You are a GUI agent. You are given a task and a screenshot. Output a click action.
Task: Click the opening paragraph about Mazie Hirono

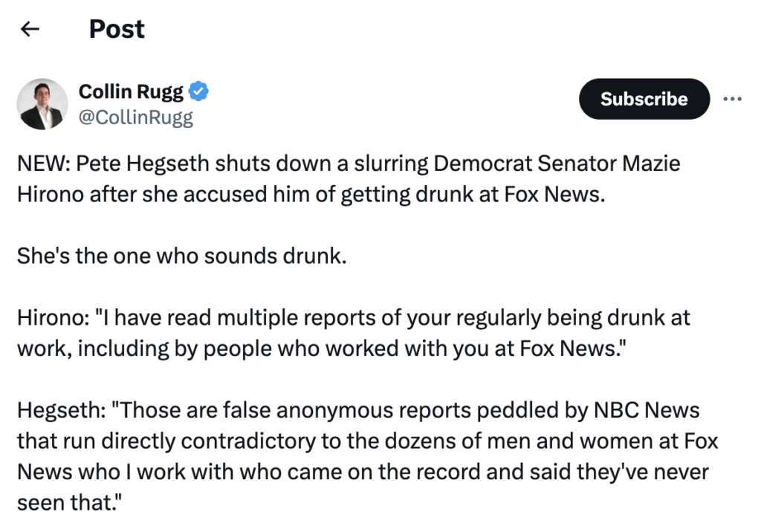(348, 177)
